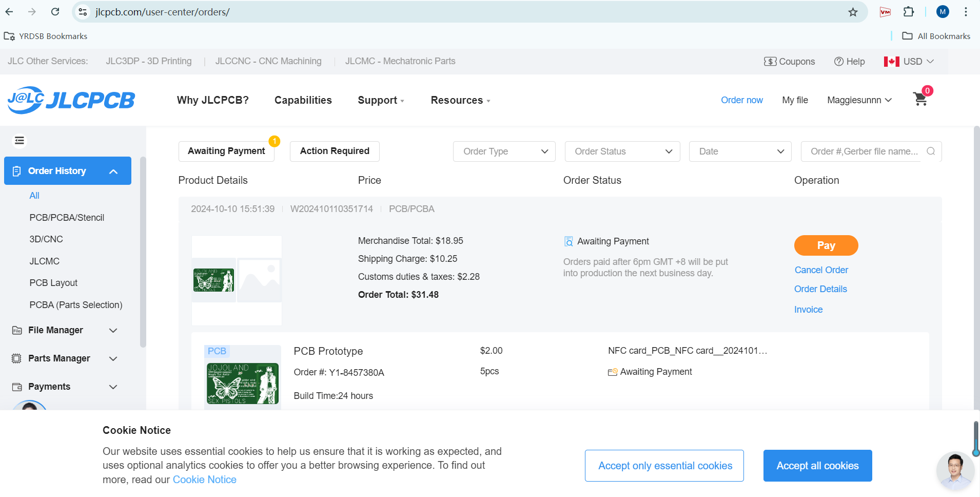The width and height of the screenshot is (980, 497).
Task: Open the Date filter dropdown
Action: pyautogui.click(x=740, y=151)
